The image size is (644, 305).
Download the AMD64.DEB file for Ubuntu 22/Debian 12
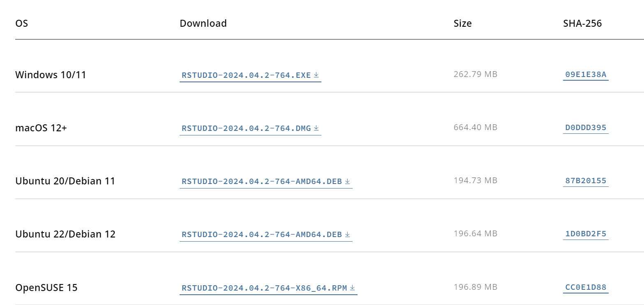click(x=262, y=235)
